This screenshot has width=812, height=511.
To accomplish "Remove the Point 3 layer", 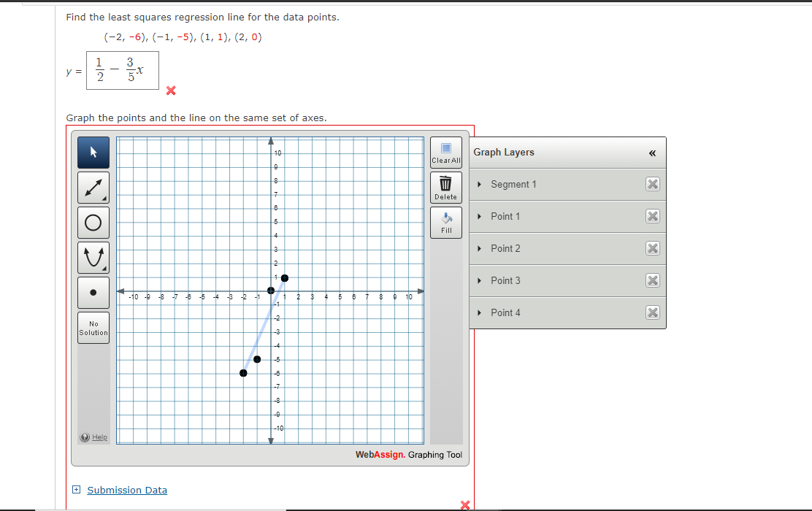I will click(653, 280).
